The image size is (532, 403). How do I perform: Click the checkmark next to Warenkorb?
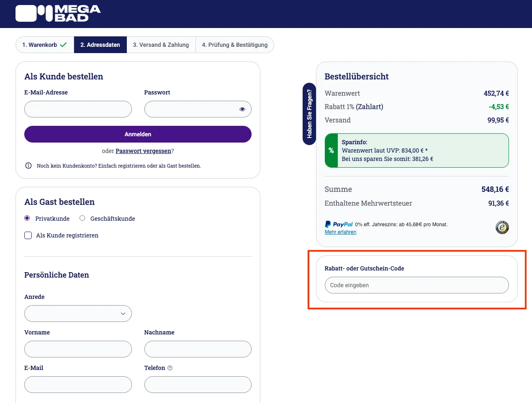[63, 45]
